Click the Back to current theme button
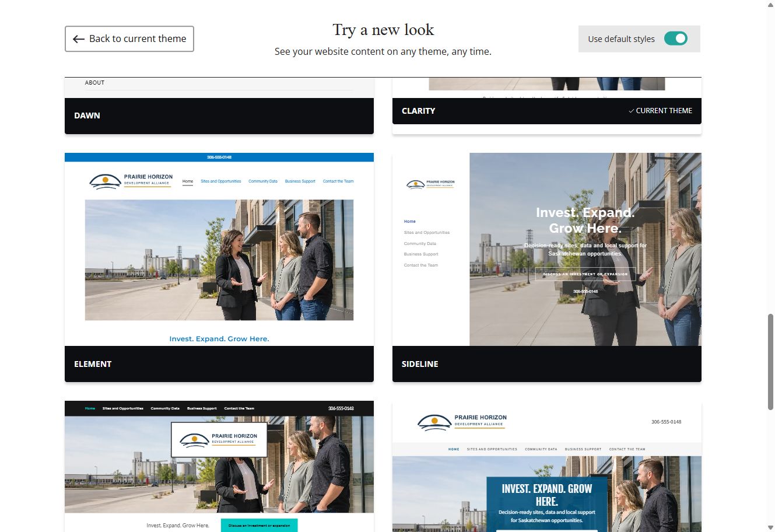This screenshot has width=775, height=532. point(129,38)
